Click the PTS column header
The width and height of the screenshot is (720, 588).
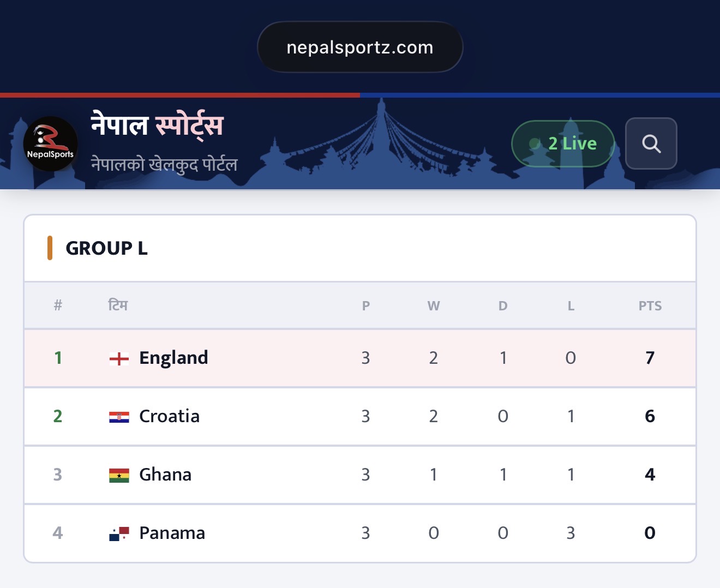click(x=650, y=306)
